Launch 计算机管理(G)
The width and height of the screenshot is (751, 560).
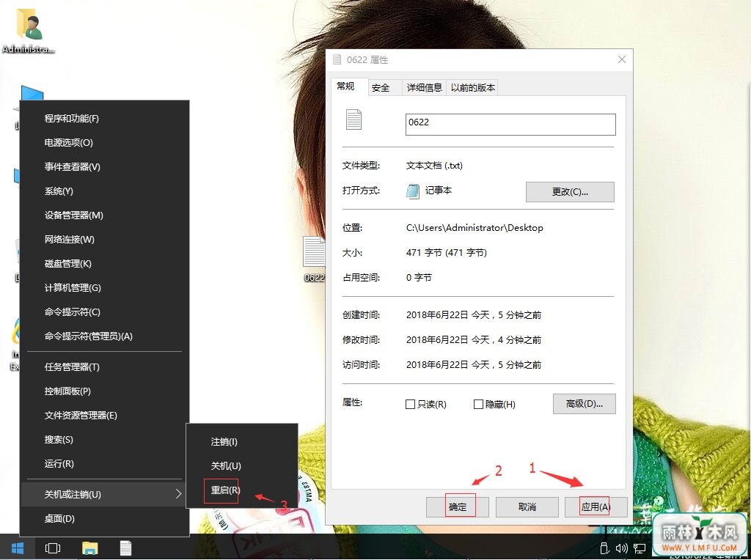coord(104,287)
